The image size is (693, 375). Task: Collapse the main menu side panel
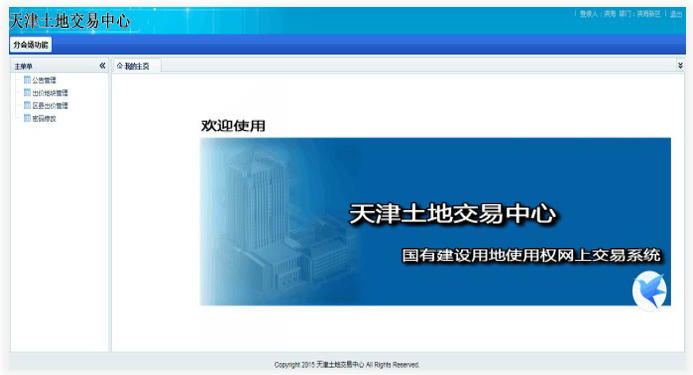tap(102, 66)
